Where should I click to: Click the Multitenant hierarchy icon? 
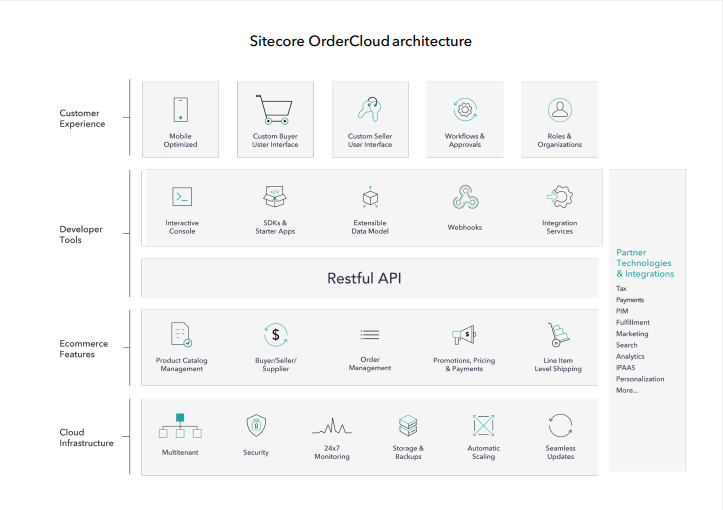pos(180,426)
